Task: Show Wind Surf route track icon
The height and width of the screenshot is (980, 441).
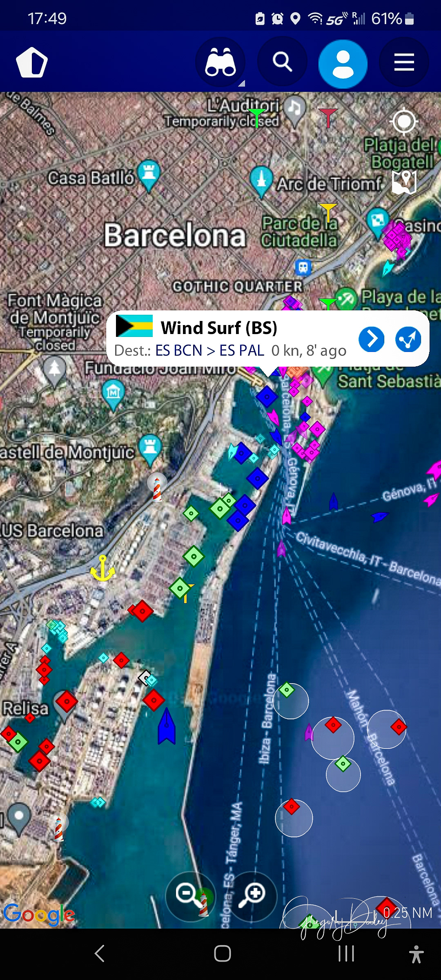Action: [408, 339]
